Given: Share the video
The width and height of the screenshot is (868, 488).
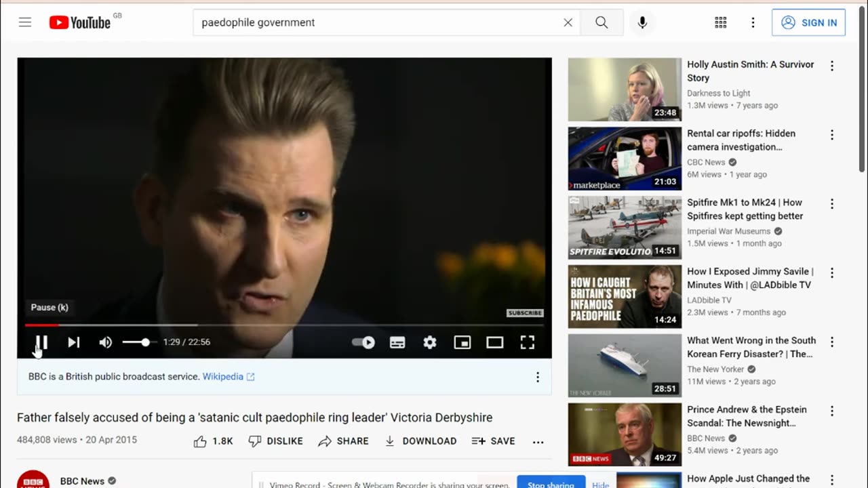Looking at the screenshot, I should (343, 441).
